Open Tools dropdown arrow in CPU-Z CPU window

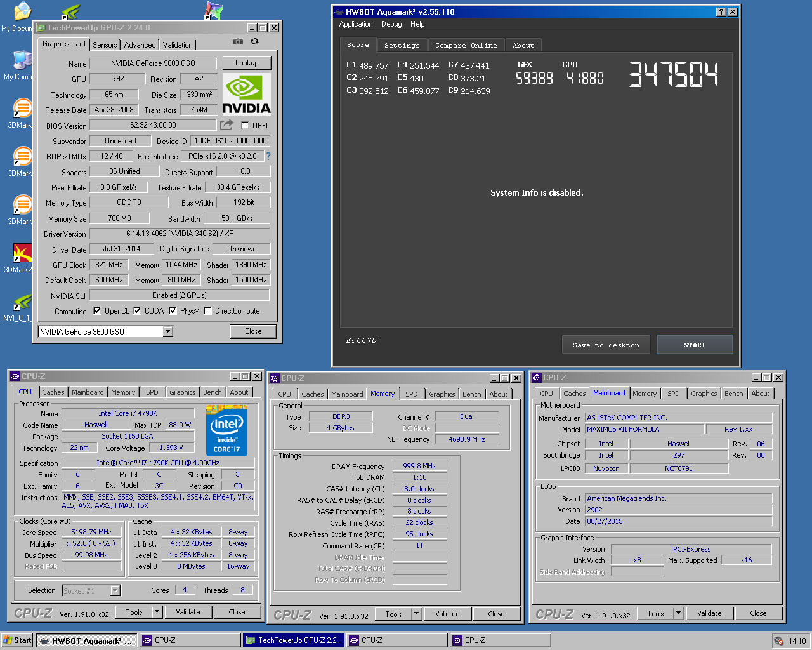pos(157,612)
